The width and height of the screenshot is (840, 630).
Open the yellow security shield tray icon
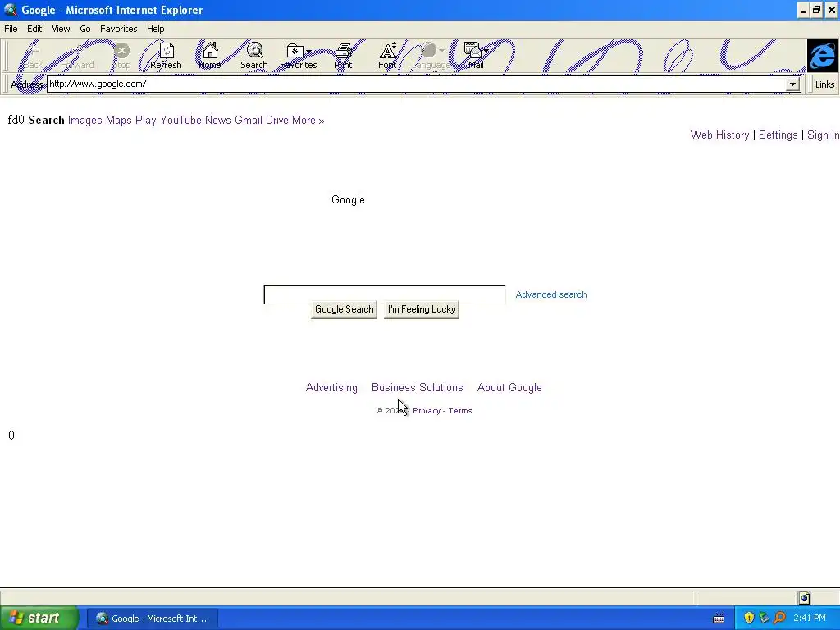(749, 618)
